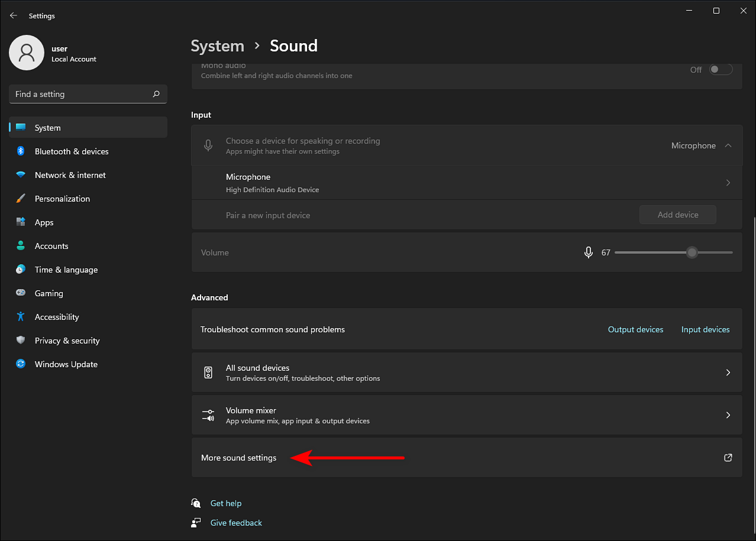Mute microphone using input volume icon
756x541 pixels.
588,252
